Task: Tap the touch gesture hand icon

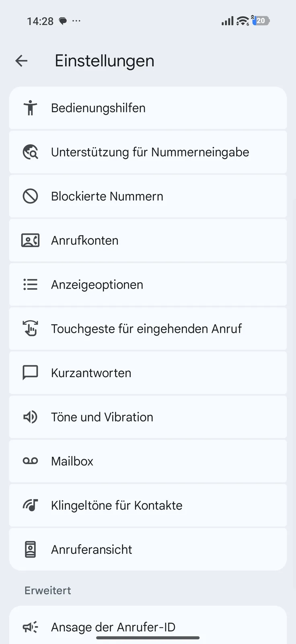Action: (x=30, y=329)
